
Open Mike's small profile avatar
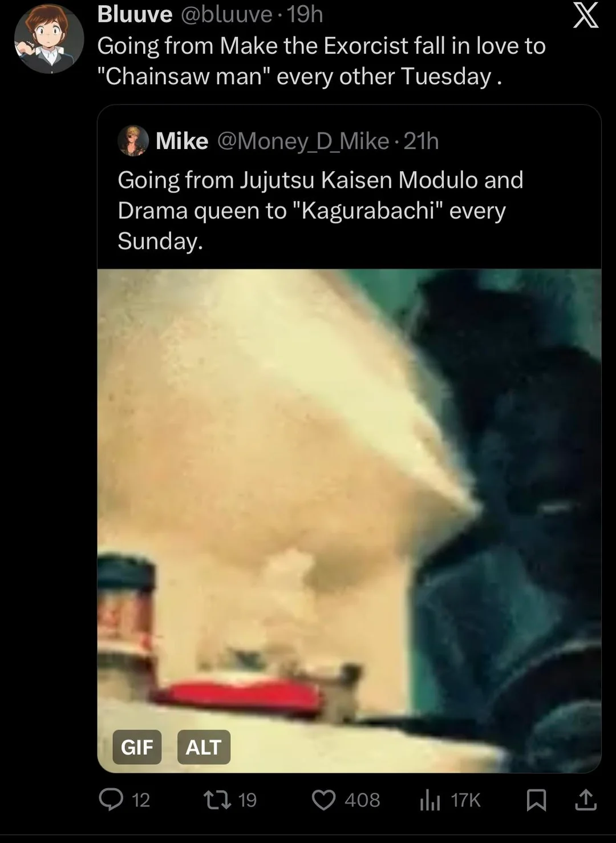click(x=133, y=140)
